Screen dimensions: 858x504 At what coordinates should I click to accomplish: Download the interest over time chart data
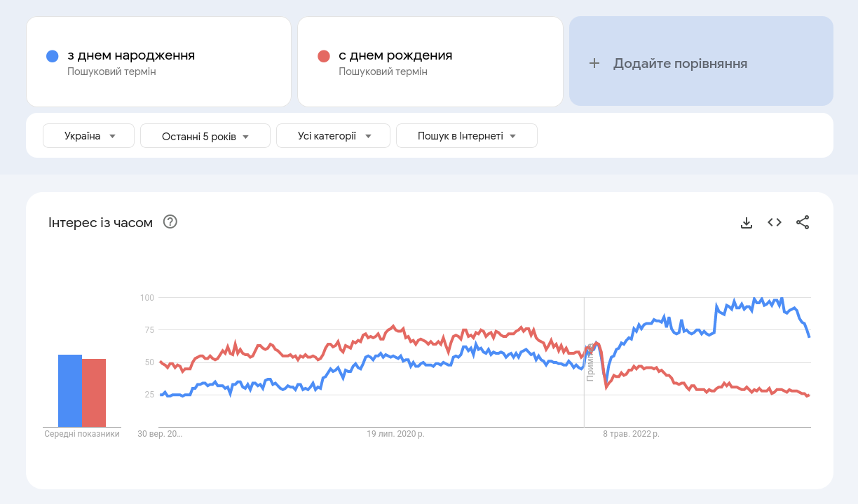pyautogui.click(x=747, y=223)
